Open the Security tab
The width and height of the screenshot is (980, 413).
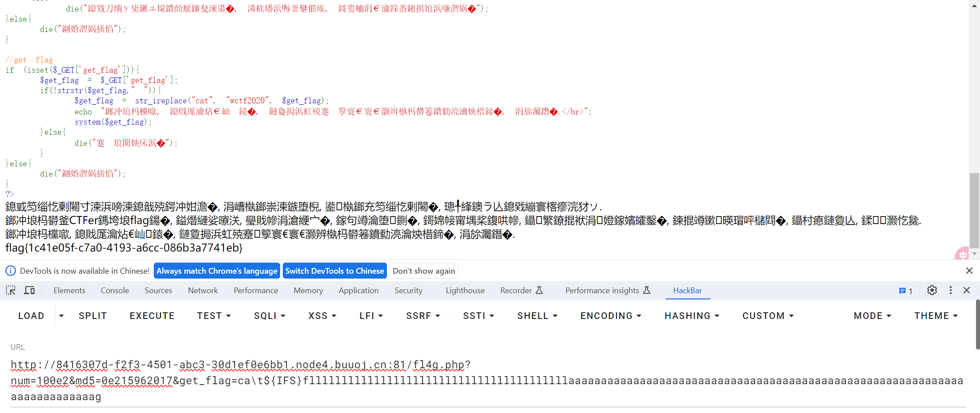(x=409, y=291)
